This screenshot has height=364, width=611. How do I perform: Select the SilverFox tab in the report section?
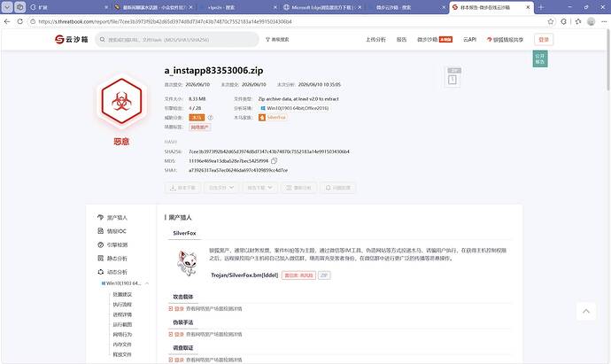184,233
